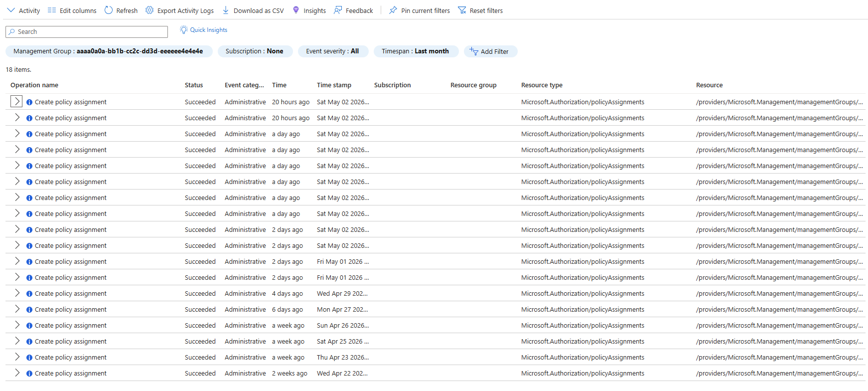The image size is (868, 391).
Task: Open the Management Group filter pill
Action: click(109, 51)
